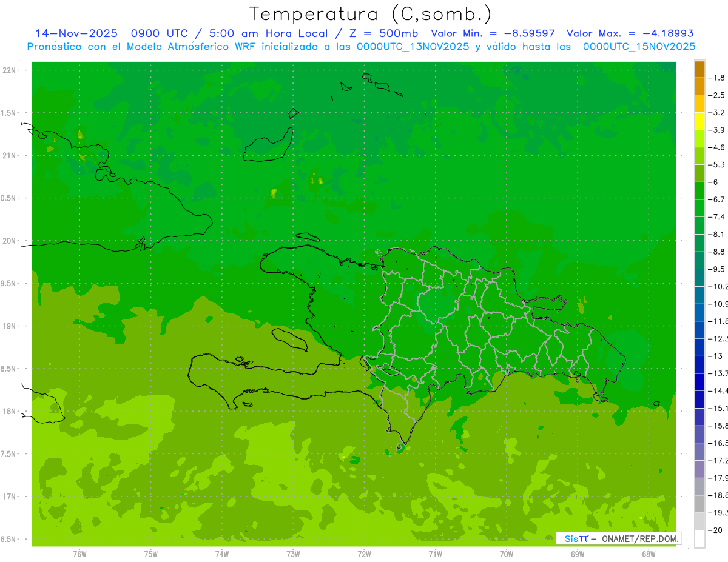Viewport: 728px width, 562px height.
Task: Click yellow swatch between -3.2 and -3.9
Action: click(x=699, y=121)
